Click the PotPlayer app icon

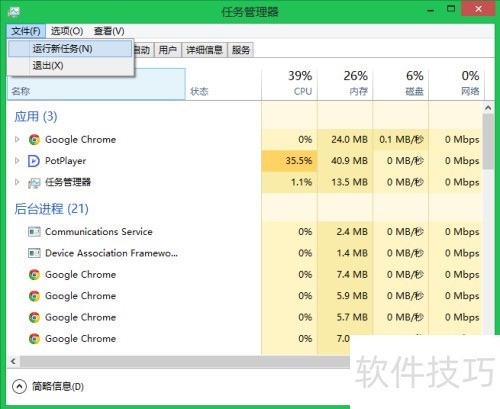point(34,161)
